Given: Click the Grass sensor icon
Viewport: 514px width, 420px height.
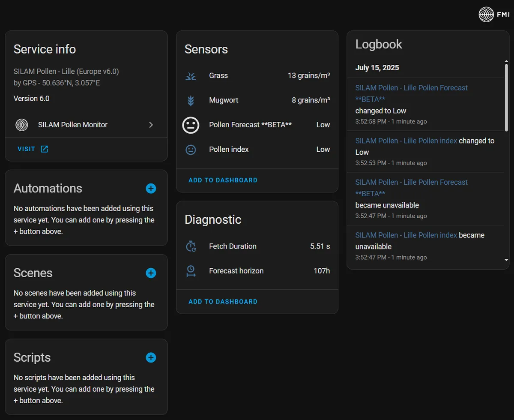Looking at the screenshot, I should click(191, 76).
